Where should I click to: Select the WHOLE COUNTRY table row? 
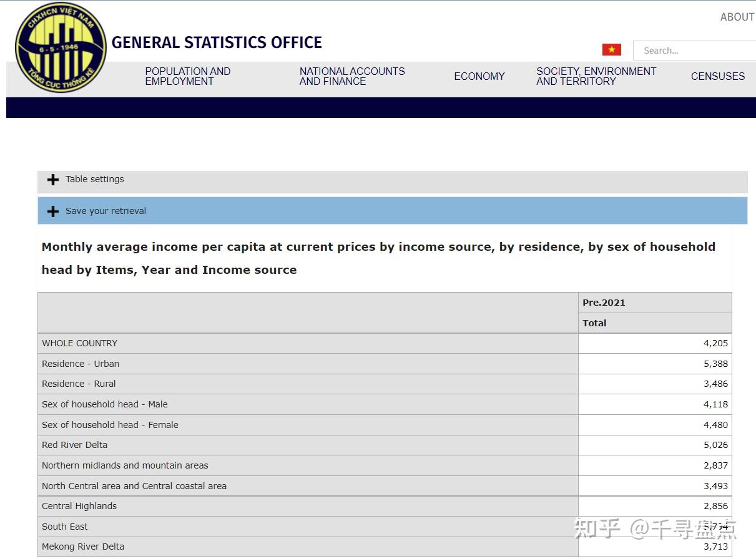250,343
